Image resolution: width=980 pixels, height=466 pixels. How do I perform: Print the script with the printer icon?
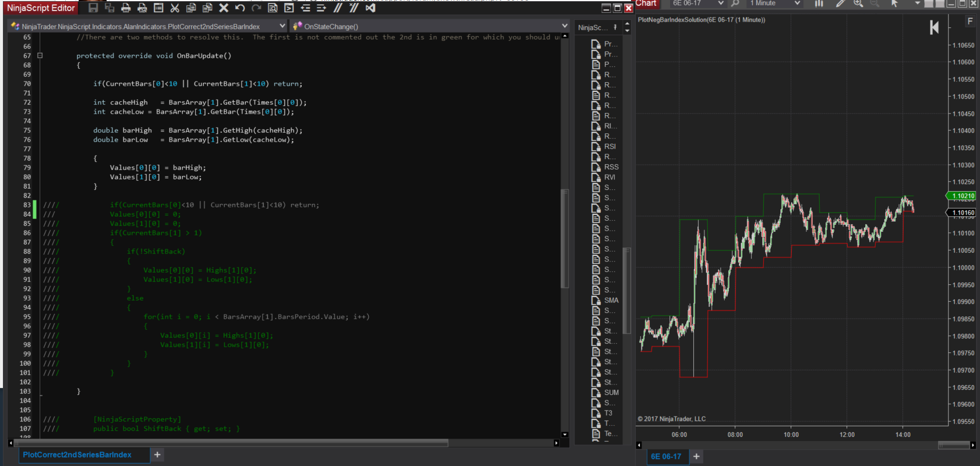pyautogui.click(x=126, y=8)
